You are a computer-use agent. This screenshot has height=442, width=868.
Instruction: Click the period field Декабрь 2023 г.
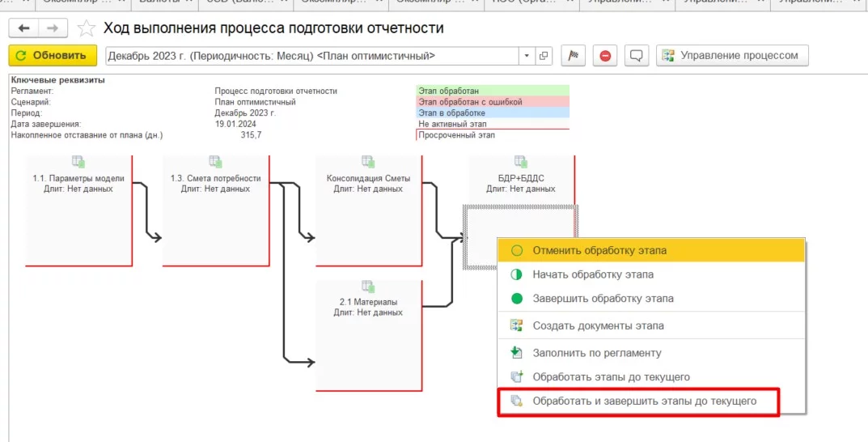[313, 55]
